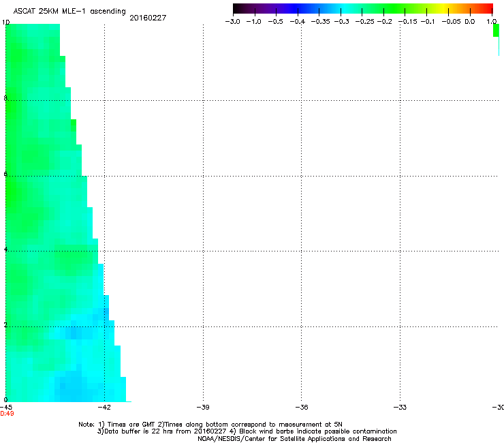Click the -0.25 colorbar label
Image resolution: width=504 pixels, height=443 pixels.
[365, 22]
